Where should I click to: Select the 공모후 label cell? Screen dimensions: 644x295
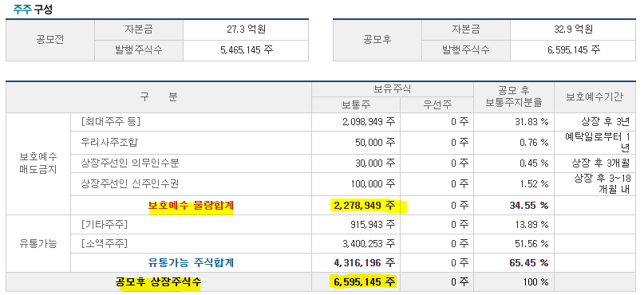377,40
